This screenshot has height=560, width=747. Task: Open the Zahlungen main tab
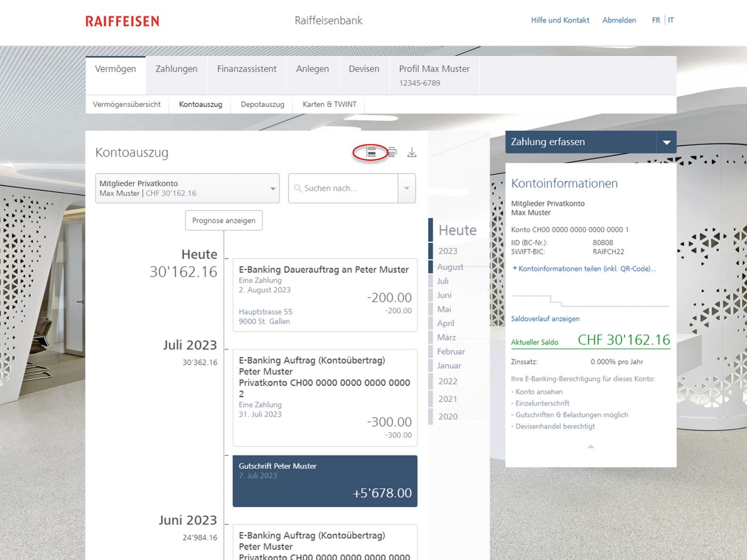[176, 69]
